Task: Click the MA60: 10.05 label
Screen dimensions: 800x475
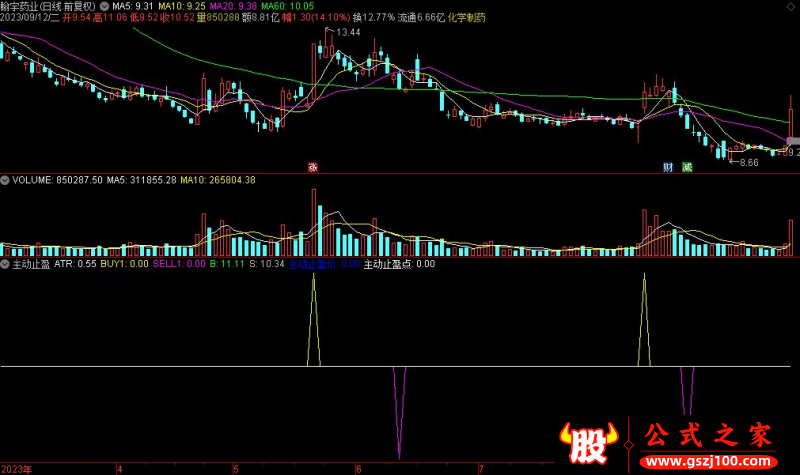Action: pos(287,6)
